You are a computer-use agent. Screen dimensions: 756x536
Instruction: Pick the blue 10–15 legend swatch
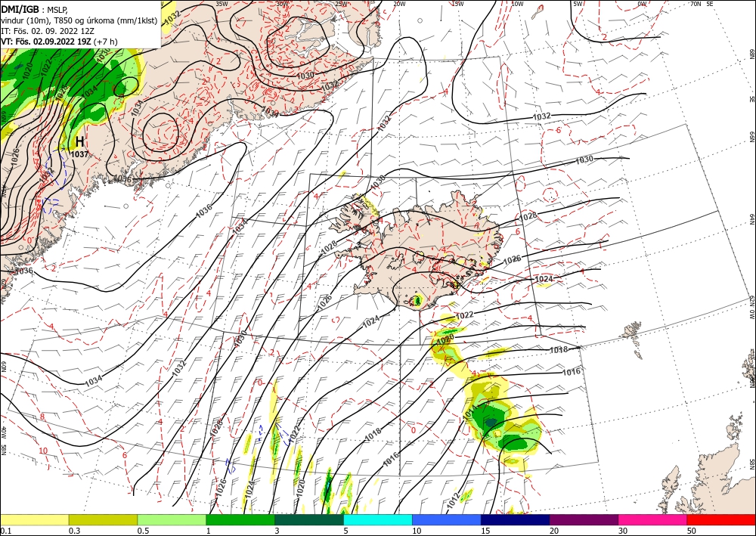[x=447, y=519]
